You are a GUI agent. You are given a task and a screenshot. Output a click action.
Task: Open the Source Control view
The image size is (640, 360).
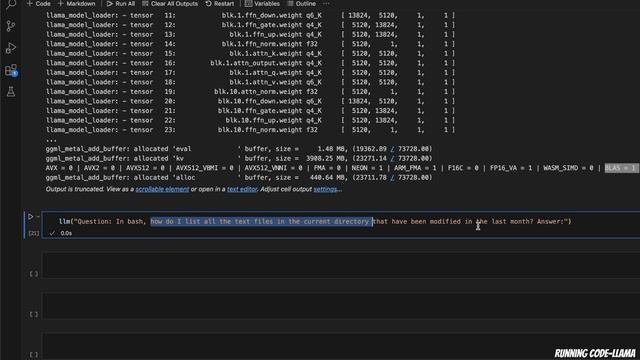click(x=11, y=26)
